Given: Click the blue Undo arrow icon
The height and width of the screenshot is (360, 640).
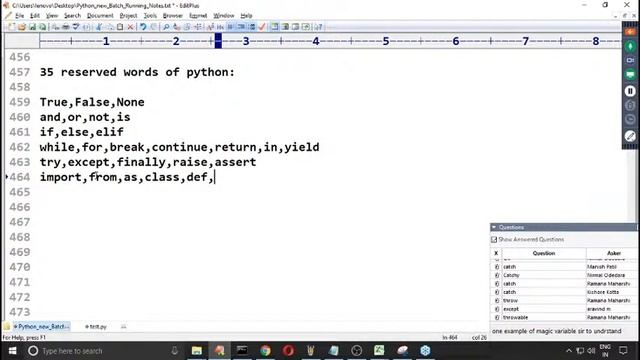Looking at the screenshot, I should pyautogui.click(x=143, y=27).
